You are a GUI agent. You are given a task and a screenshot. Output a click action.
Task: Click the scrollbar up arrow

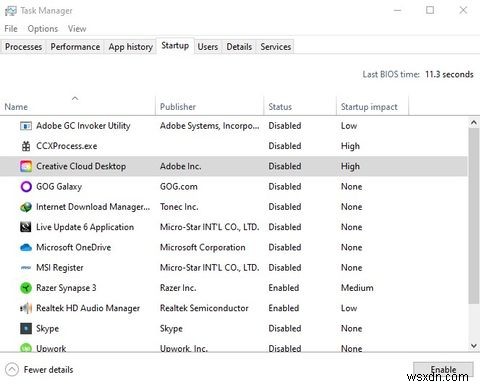(474, 123)
